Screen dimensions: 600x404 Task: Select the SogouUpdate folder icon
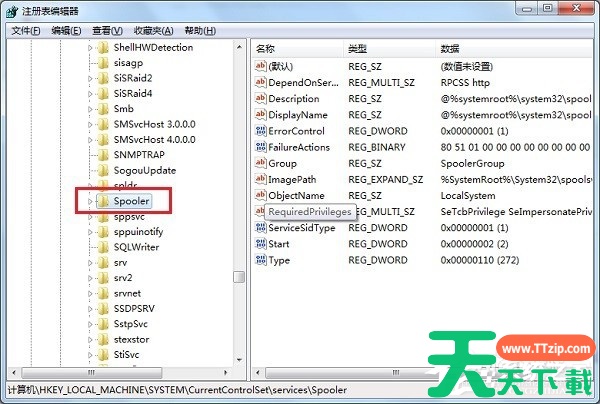tap(103, 170)
